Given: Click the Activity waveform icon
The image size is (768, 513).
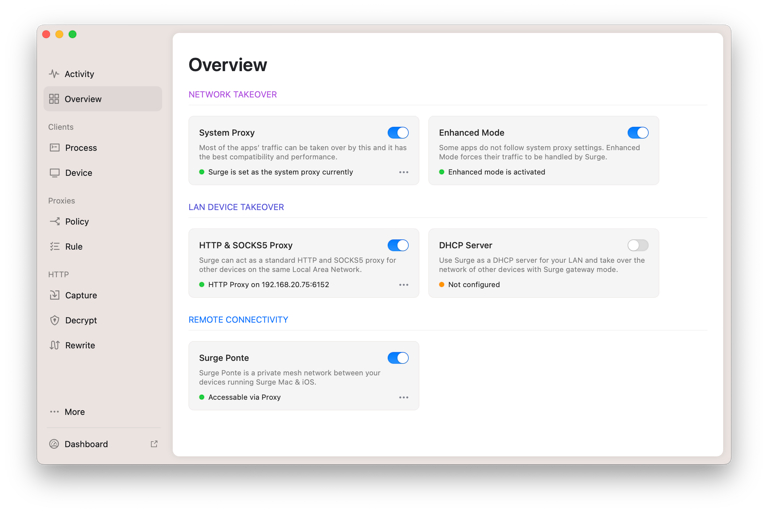Looking at the screenshot, I should (x=54, y=73).
